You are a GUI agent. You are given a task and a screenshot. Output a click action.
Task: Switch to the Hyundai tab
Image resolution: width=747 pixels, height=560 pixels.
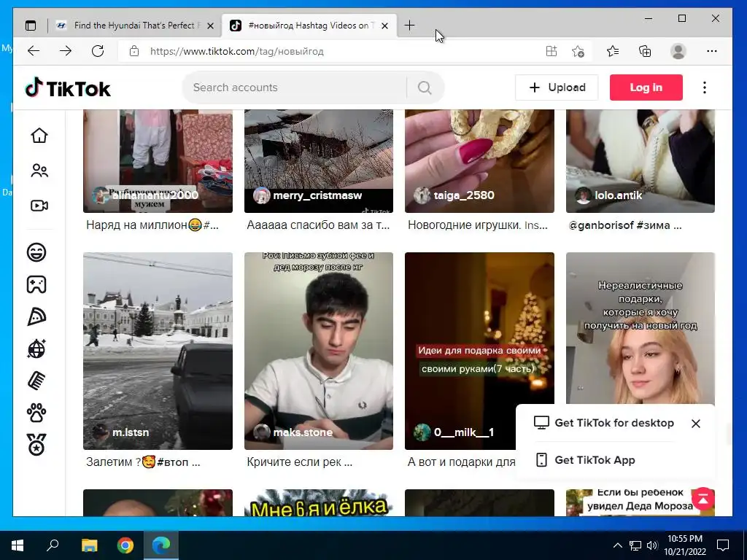(x=135, y=26)
